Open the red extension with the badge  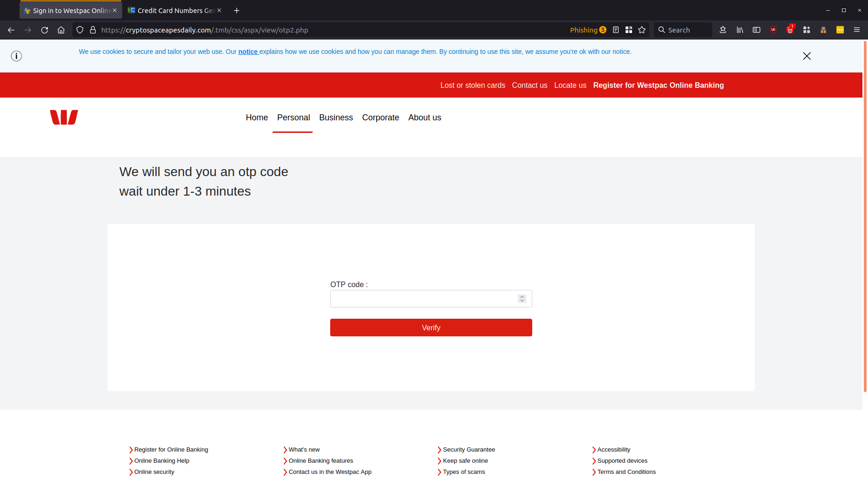click(790, 30)
